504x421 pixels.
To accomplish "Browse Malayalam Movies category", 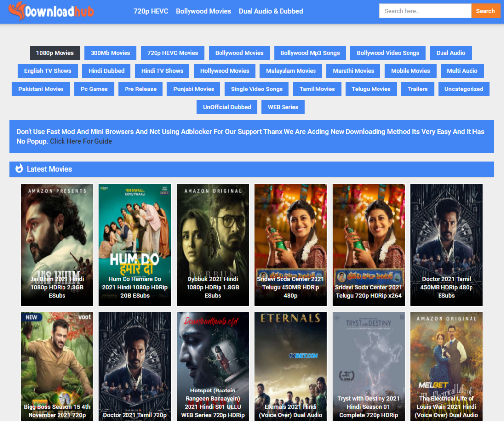I will 291,71.
